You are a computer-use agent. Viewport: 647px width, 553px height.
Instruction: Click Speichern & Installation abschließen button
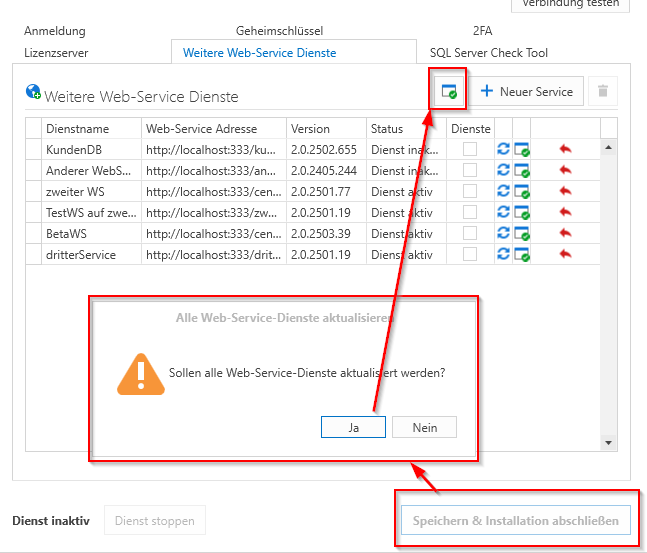point(515,521)
